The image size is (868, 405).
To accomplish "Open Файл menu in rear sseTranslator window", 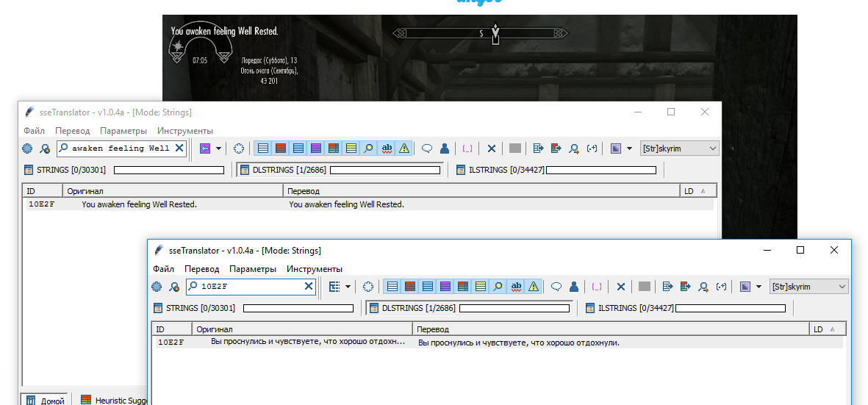I will (35, 131).
